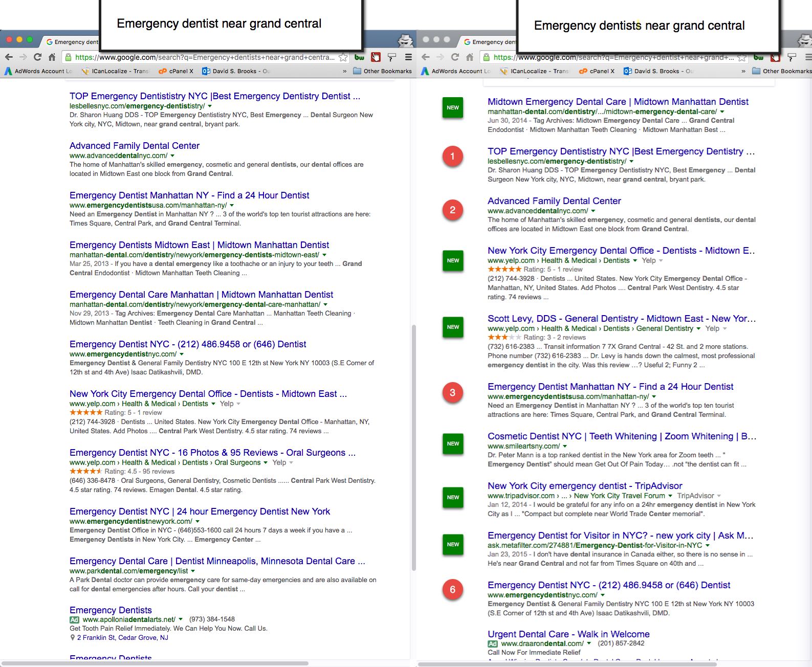The image size is (812, 667).
Task: Open ICanLocalize bookmark in left window
Action: coord(115,71)
